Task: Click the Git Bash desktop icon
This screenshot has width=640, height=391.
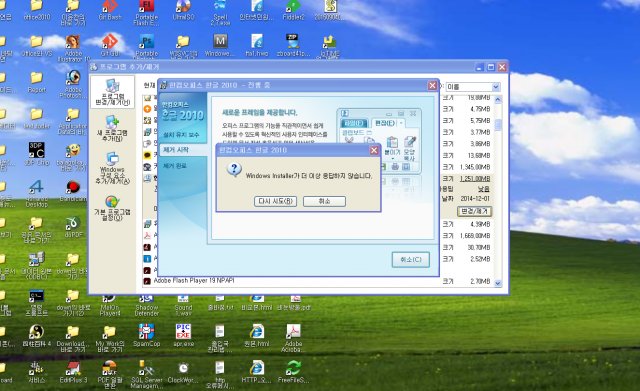Action: coord(110,11)
